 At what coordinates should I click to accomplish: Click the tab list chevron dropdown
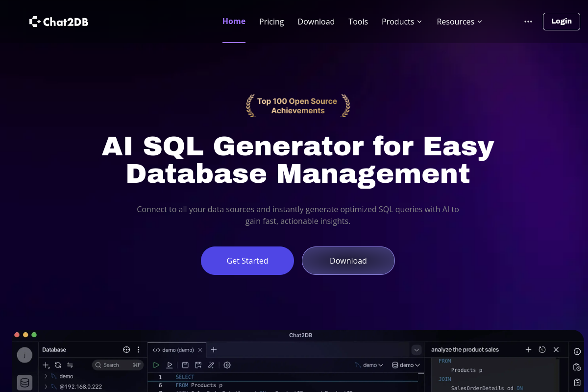click(416, 350)
